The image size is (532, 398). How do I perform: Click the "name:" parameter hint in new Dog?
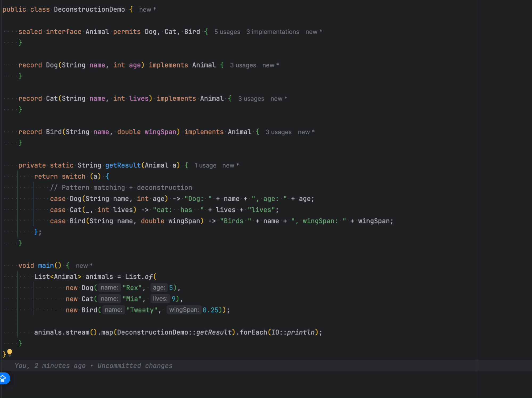109,287
